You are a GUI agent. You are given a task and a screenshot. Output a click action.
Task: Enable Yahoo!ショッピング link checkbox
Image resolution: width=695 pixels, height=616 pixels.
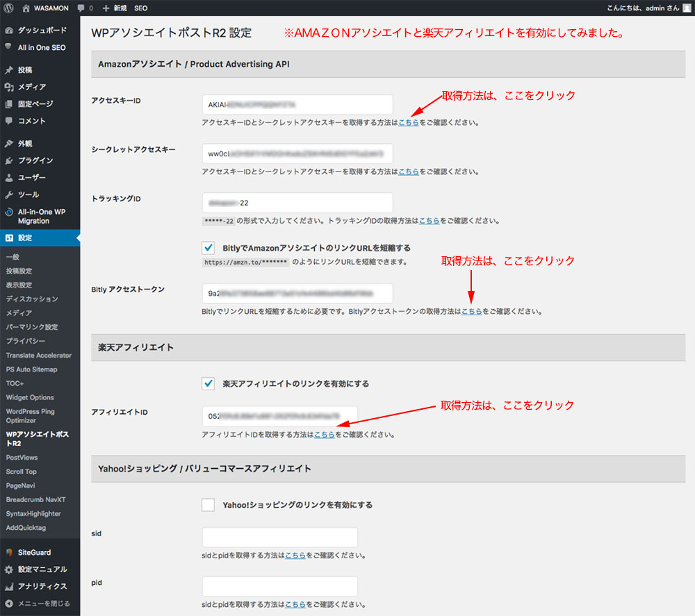point(208,505)
